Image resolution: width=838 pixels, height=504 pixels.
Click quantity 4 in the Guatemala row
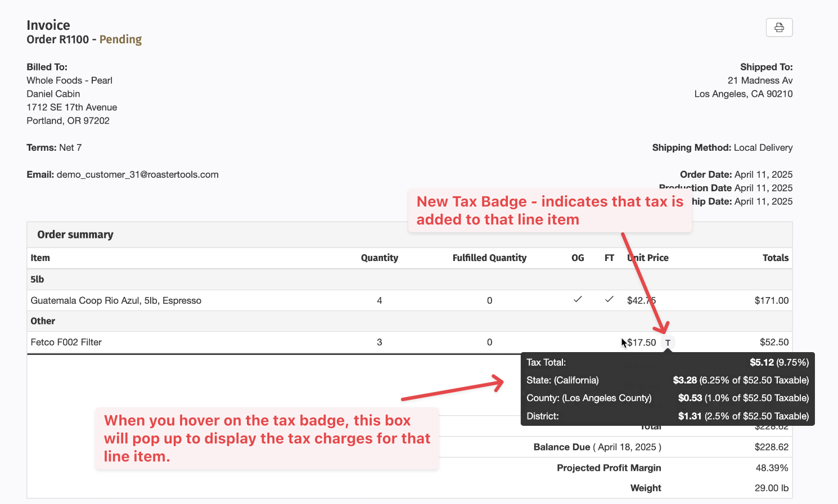coord(380,300)
